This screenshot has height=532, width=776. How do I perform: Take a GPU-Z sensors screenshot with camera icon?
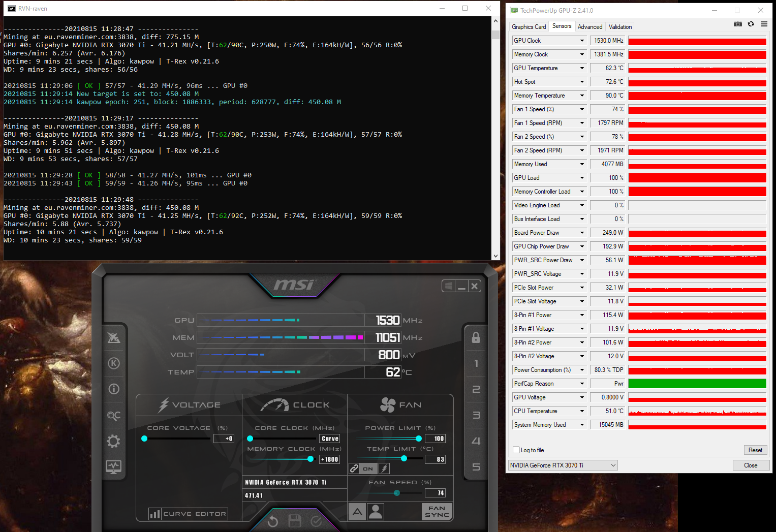[x=738, y=24]
